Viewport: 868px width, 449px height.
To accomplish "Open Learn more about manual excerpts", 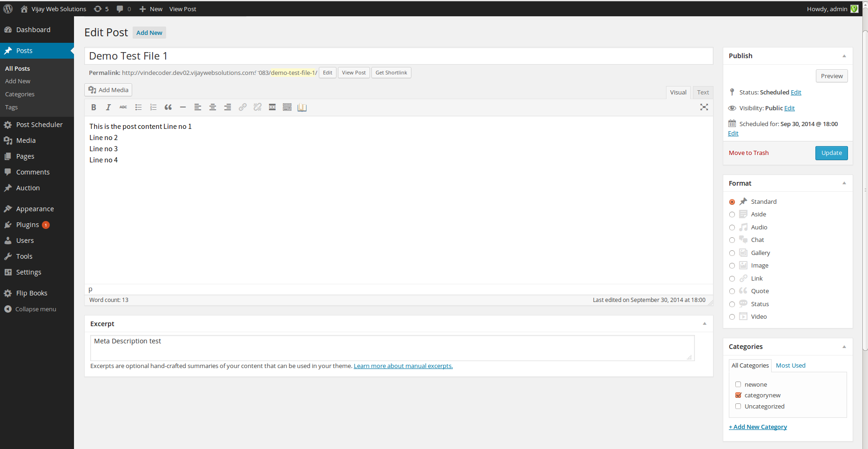I will [403, 366].
